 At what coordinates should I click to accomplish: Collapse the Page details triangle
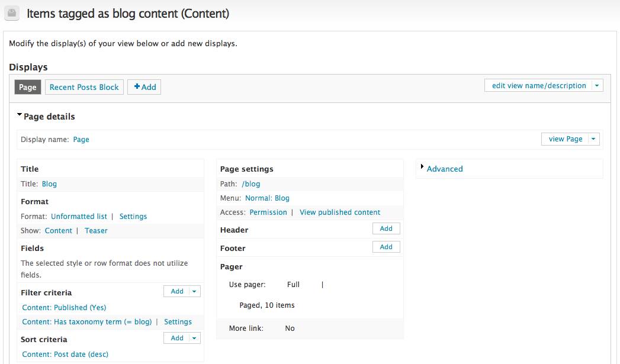[20, 115]
